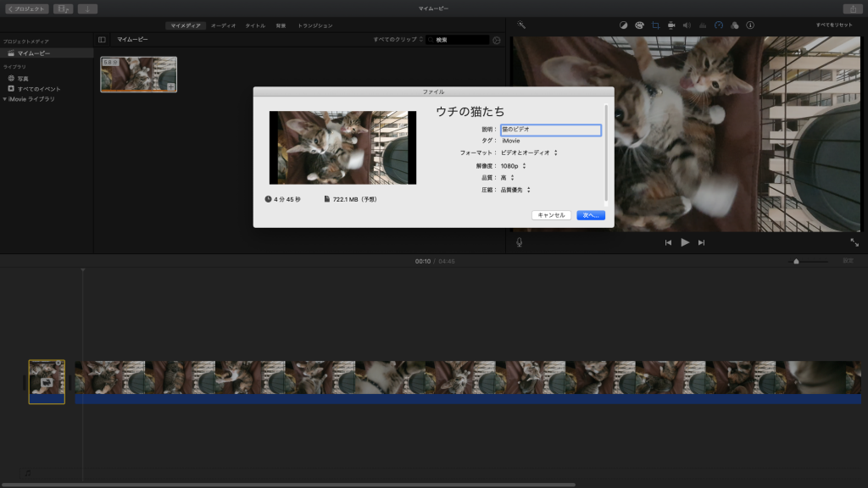
Task: Click the timeline zoom slider
Action: (796, 262)
